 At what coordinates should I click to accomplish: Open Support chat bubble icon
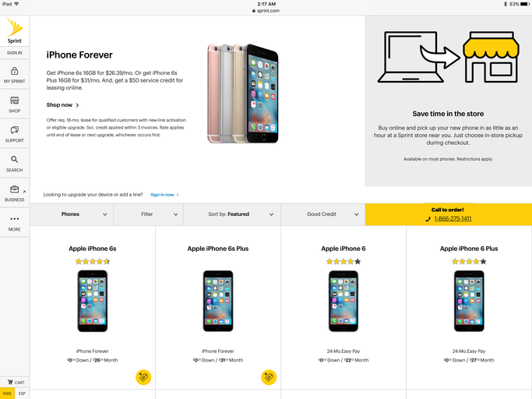(x=14, y=130)
